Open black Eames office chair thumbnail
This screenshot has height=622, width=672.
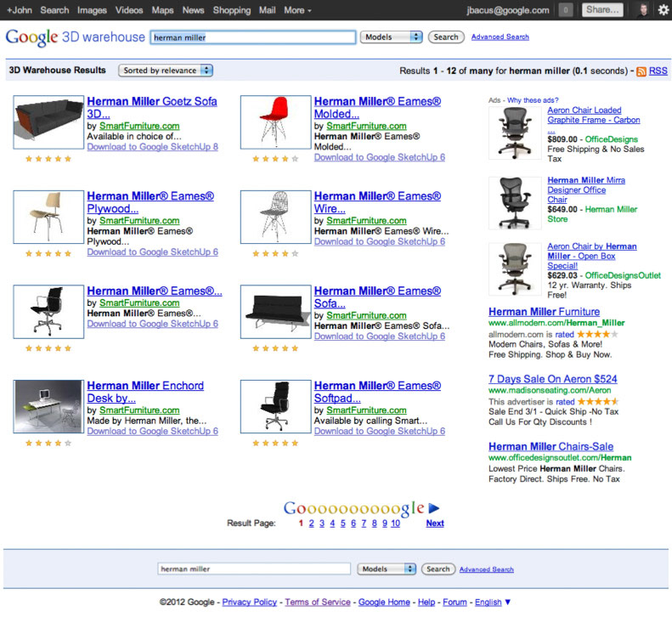(48, 312)
